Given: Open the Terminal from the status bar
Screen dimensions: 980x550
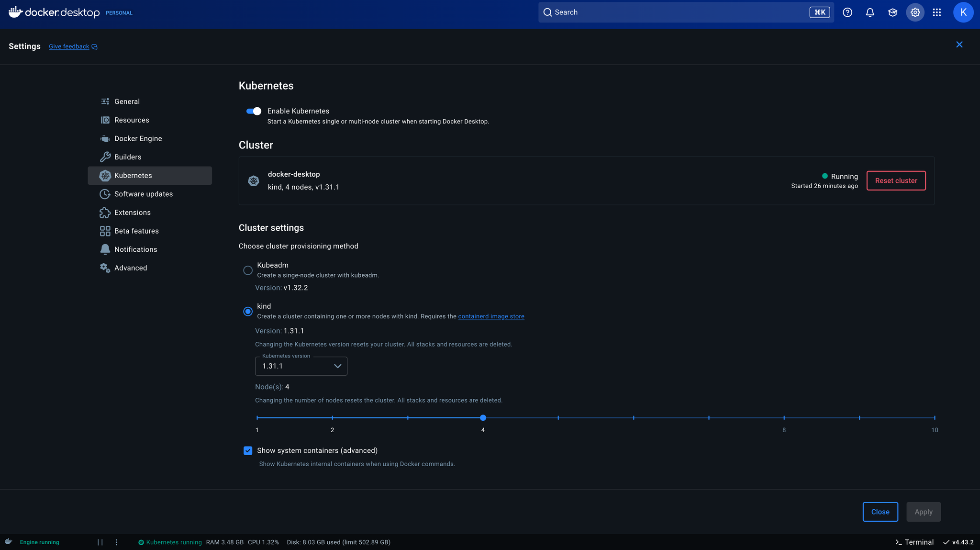Looking at the screenshot, I should pos(914,542).
